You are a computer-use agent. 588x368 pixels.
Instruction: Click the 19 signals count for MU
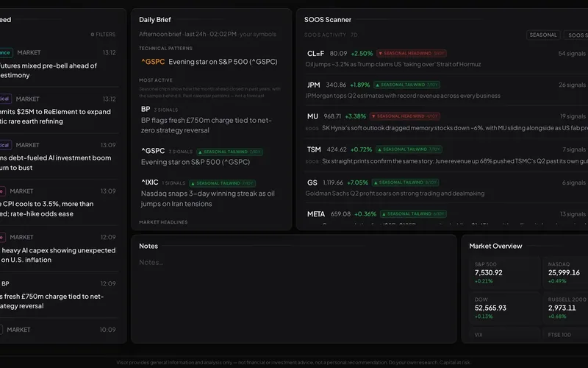click(573, 116)
